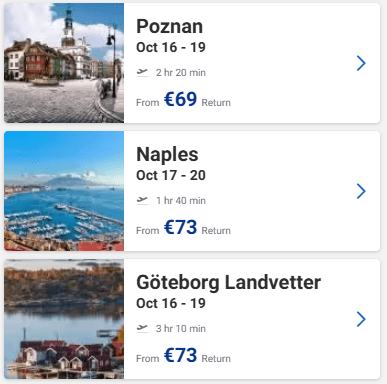This screenshot has height=384, width=387.
Task: Select Poznan dates Oct 16 - 19
Action: (x=171, y=47)
